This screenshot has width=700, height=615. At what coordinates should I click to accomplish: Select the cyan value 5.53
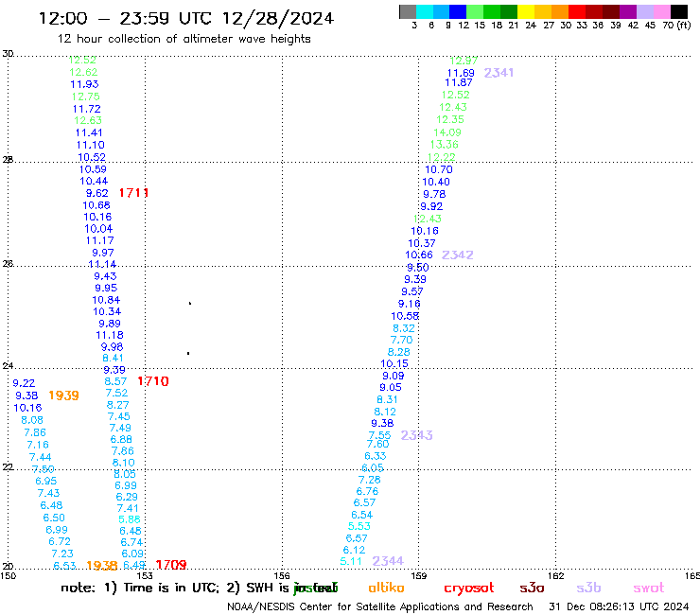pos(359,526)
